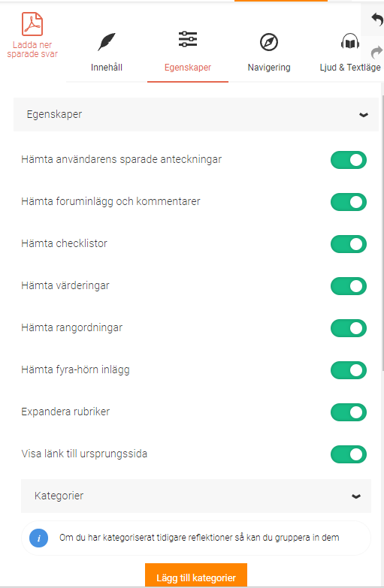The image size is (384, 588).
Task: Toggle the Expandera rubriker switch
Action: (349, 412)
